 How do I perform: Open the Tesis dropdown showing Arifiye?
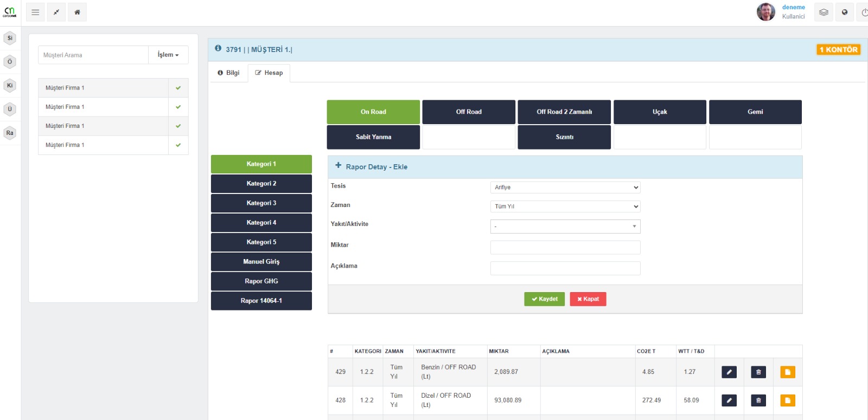[x=565, y=188]
